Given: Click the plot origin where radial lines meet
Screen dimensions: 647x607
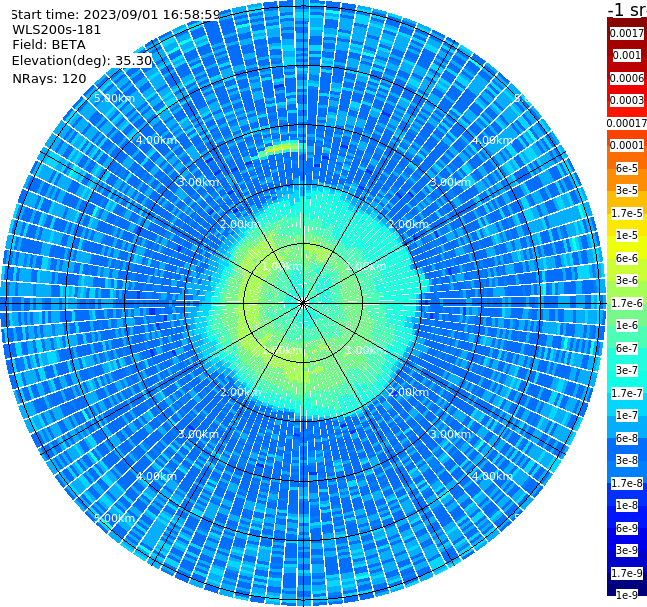Looking at the screenshot, I should tap(303, 303).
